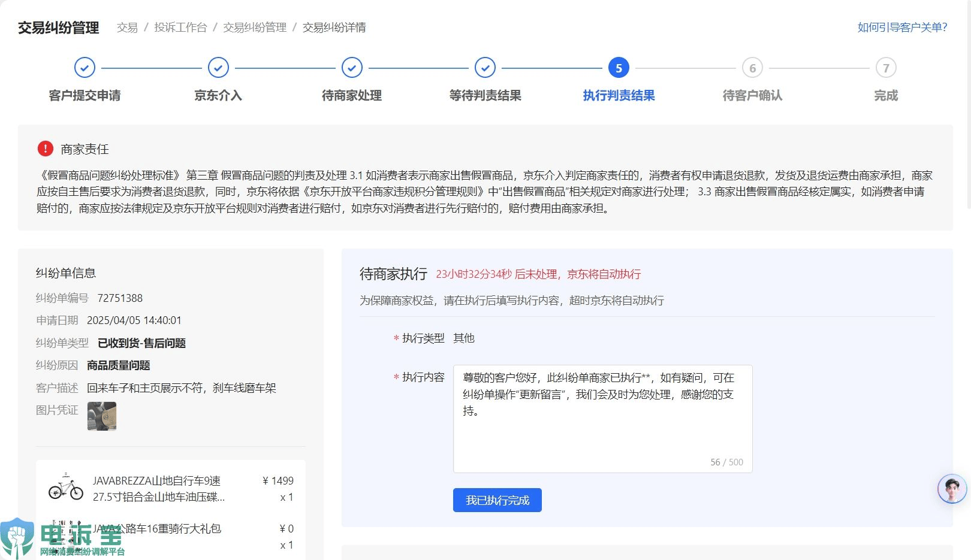
Task: Navigate via the 交易纠纷管理 breadcrumb
Action: pos(254,27)
